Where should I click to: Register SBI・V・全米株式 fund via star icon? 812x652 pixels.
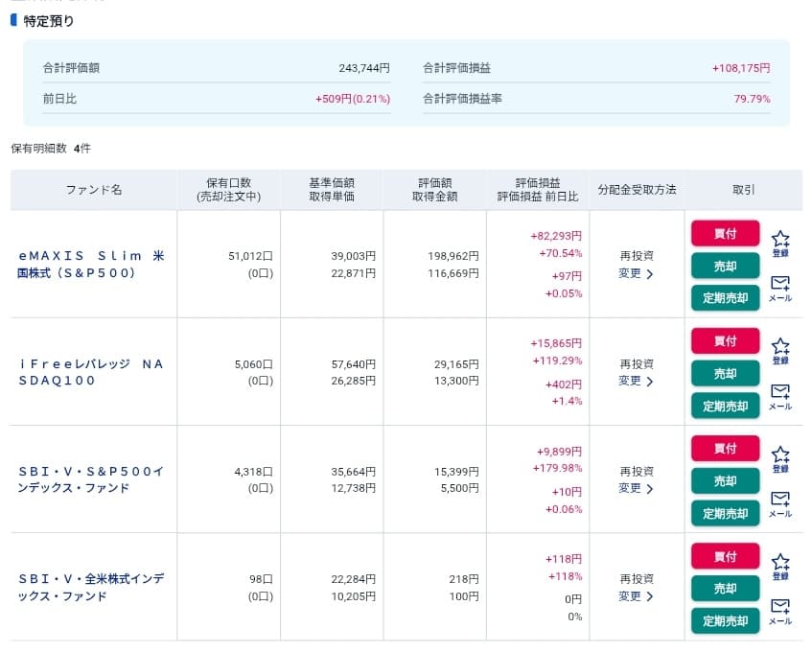(779, 565)
